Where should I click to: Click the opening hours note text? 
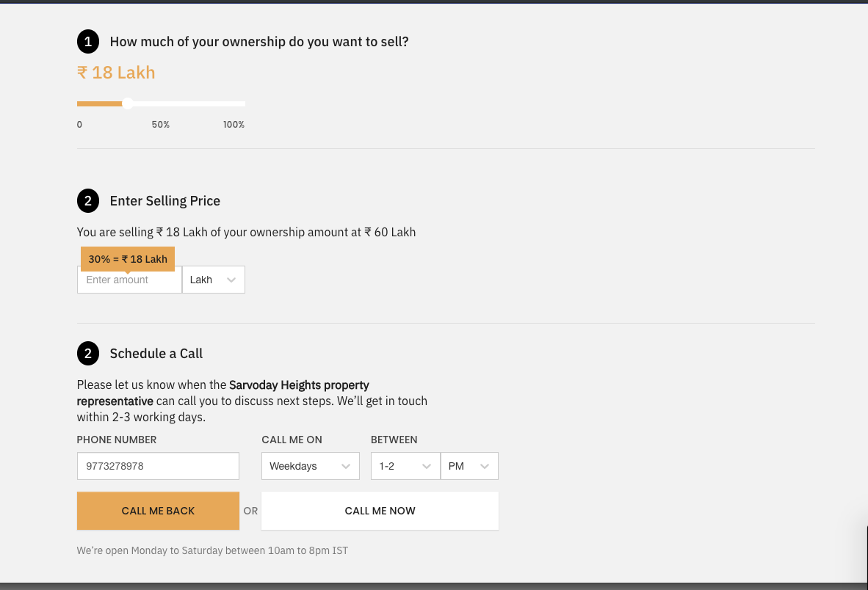[212, 550]
